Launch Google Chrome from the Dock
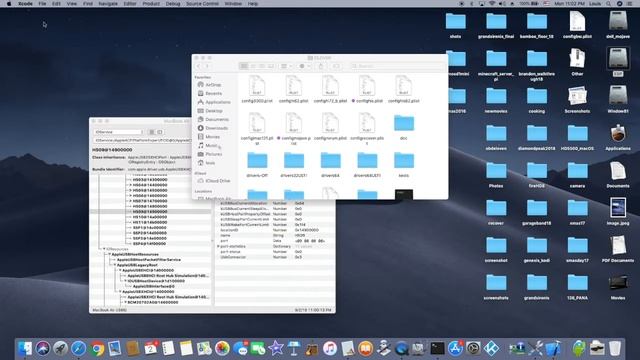The image size is (640, 360). tap(97, 348)
